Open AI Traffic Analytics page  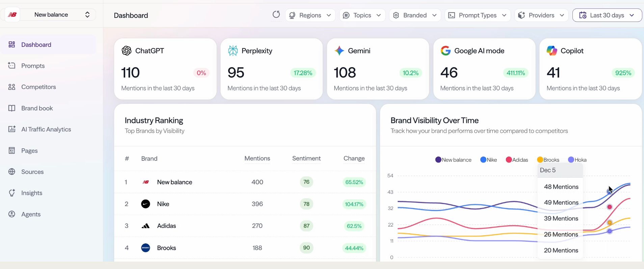coord(46,129)
